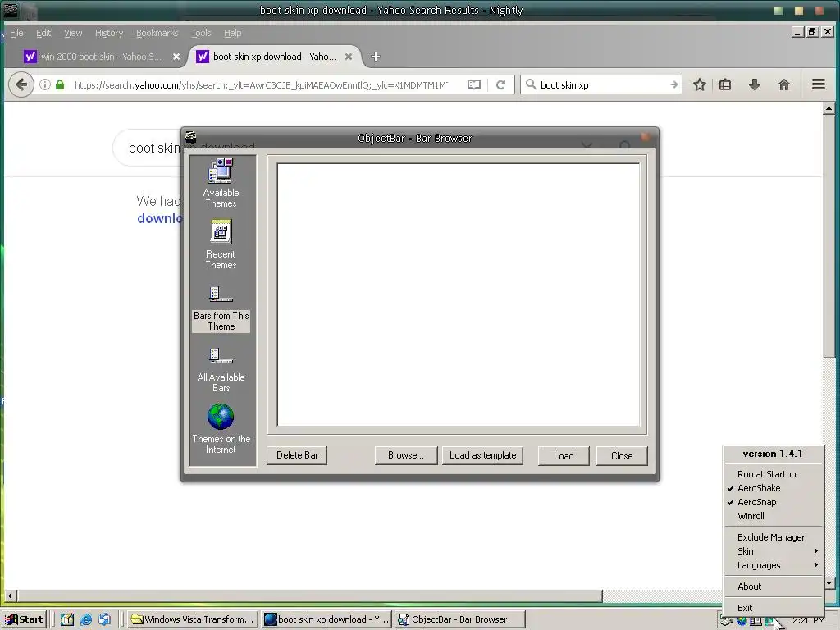
Task: Open downloads arrow icon
Action: tap(755, 84)
